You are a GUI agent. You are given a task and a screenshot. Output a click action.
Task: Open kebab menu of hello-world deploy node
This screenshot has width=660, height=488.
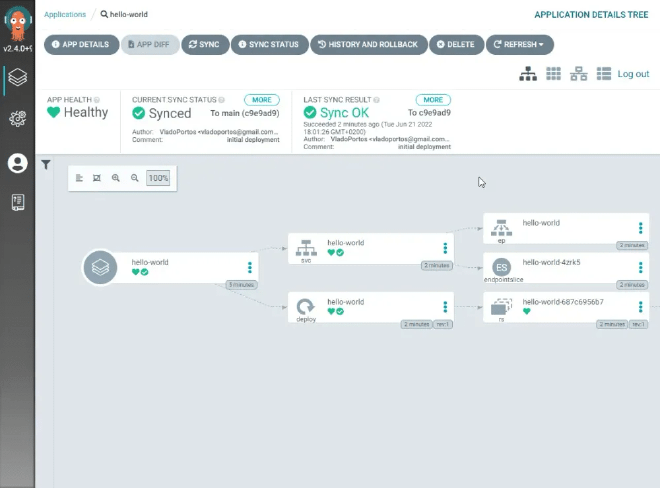click(x=445, y=307)
